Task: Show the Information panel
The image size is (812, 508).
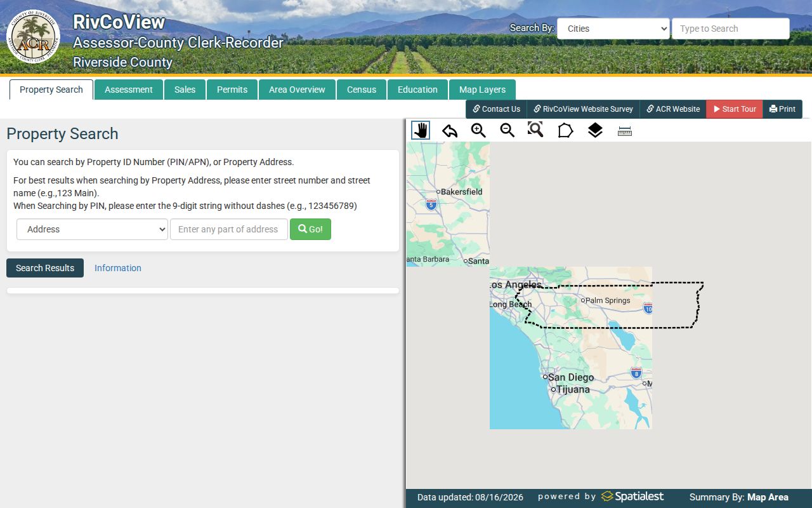Action: tap(118, 268)
